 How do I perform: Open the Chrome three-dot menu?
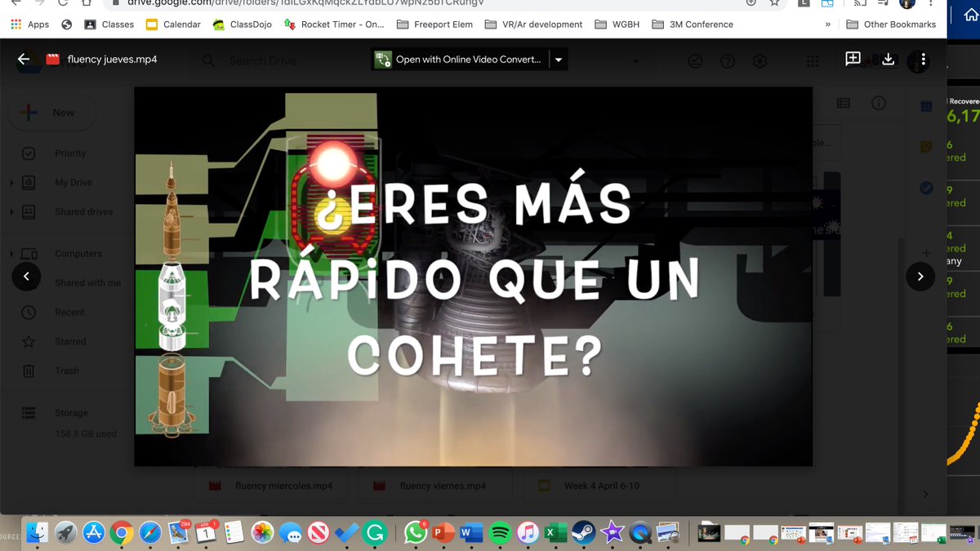coord(931,3)
